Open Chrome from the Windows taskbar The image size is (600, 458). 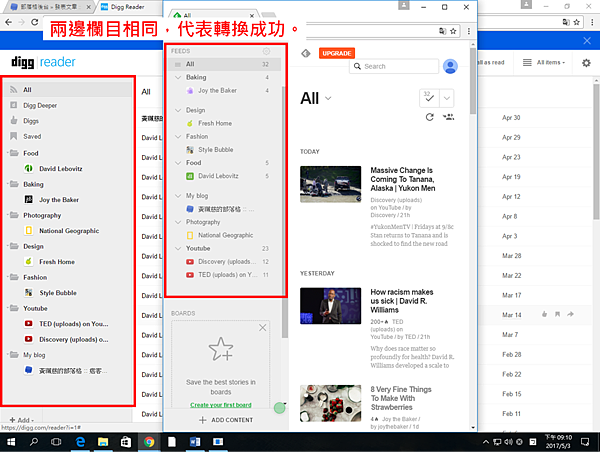(x=149, y=442)
